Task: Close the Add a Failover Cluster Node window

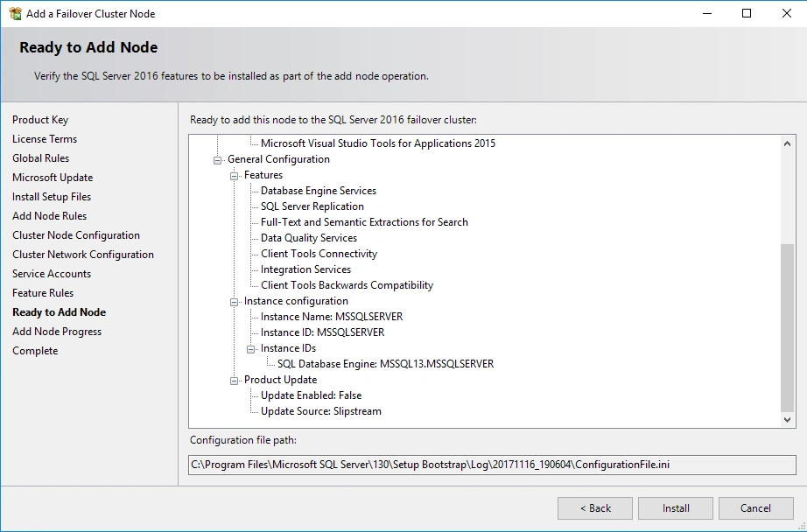Action: (x=786, y=13)
